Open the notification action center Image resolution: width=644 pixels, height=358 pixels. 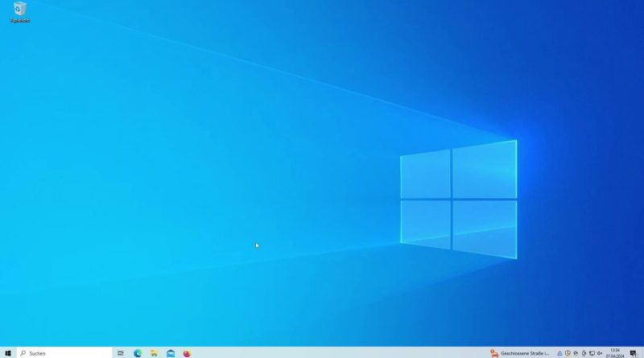634,353
